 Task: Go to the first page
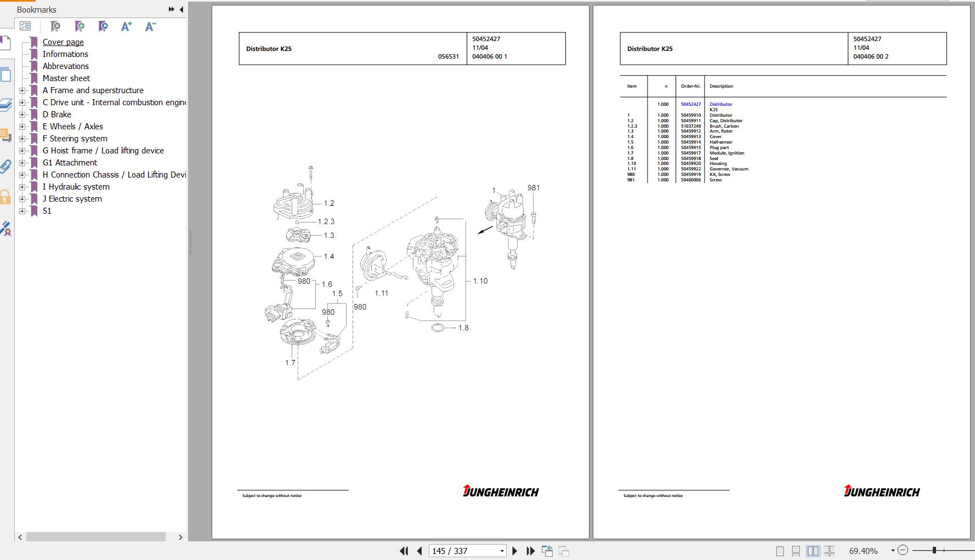[x=404, y=551]
